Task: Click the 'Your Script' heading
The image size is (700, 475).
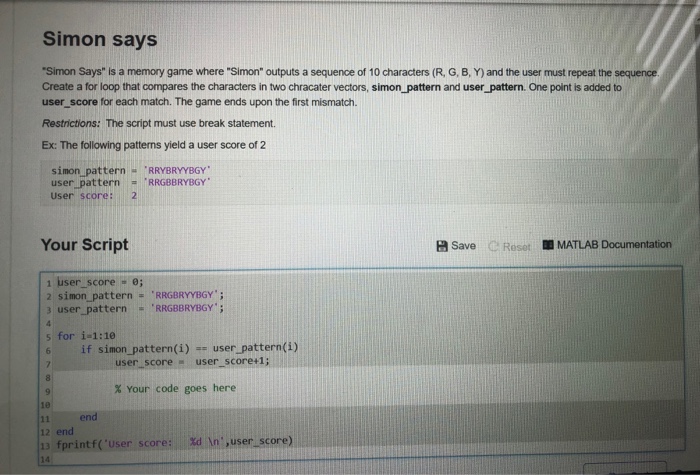Action: pos(84,245)
